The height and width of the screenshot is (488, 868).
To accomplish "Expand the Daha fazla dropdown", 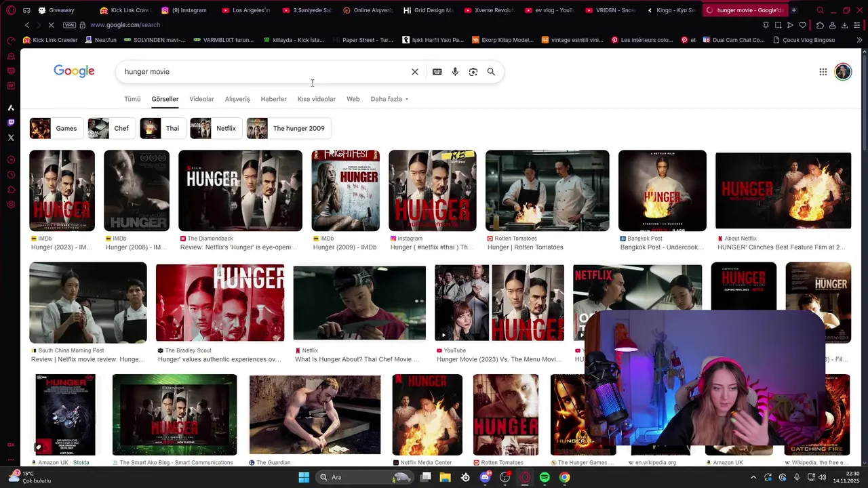I will tap(389, 99).
